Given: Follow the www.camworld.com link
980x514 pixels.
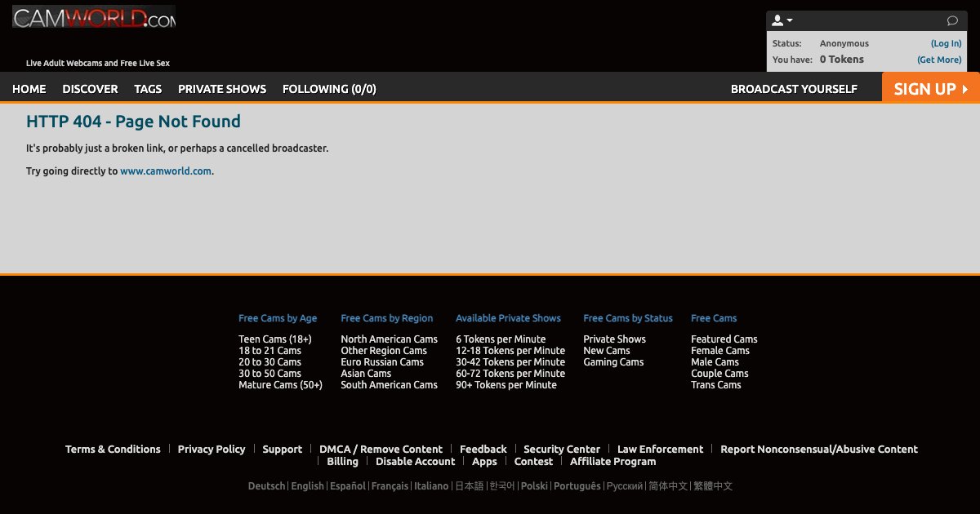Looking at the screenshot, I should click(x=166, y=171).
